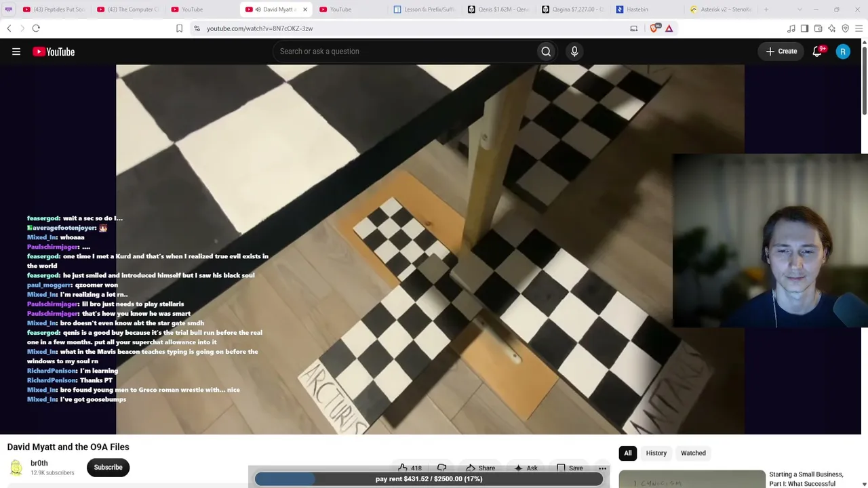Image resolution: width=868 pixels, height=488 pixels.
Task: Save video to a playlist
Action: pos(570,468)
